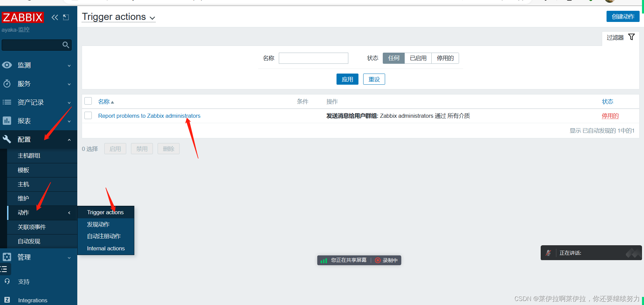Select status filter 停用的

(x=445, y=58)
